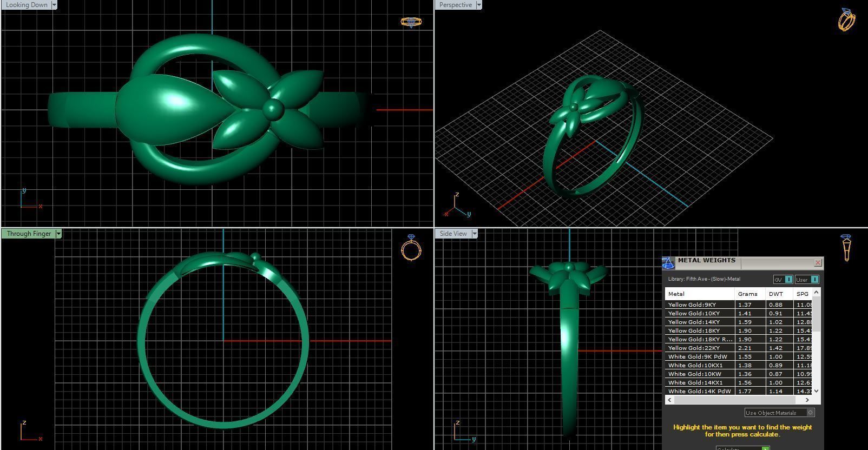Click the horizontal scroll-left arrow in metal list
868x450 pixels.
[670, 400]
